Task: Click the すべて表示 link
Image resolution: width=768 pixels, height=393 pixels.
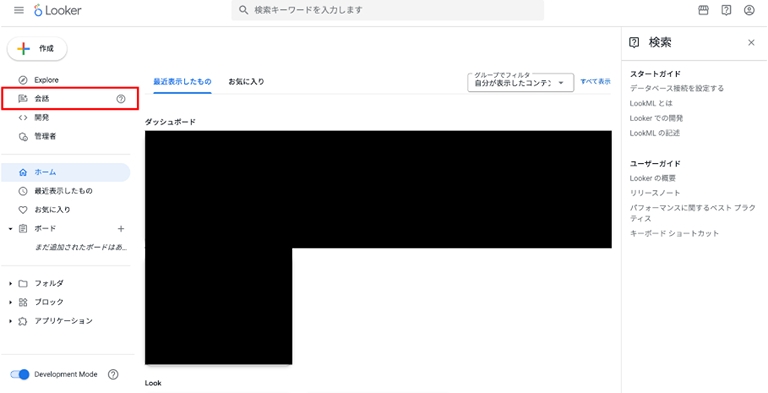Action: pyautogui.click(x=596, y=82)
